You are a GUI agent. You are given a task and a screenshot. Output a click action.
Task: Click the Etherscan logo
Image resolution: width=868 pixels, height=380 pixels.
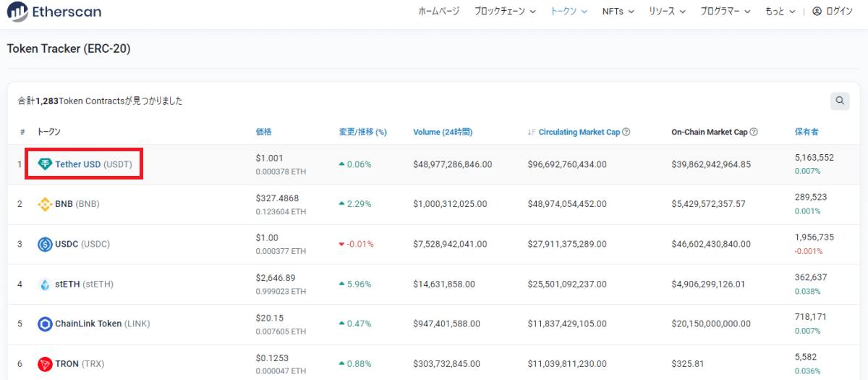click(54, 12)
